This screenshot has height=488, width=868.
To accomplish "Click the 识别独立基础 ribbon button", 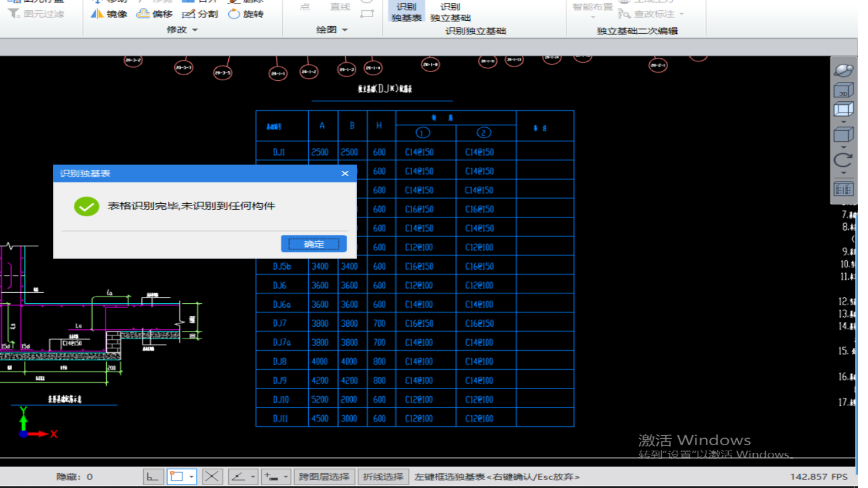I will [x=450, y=12].
